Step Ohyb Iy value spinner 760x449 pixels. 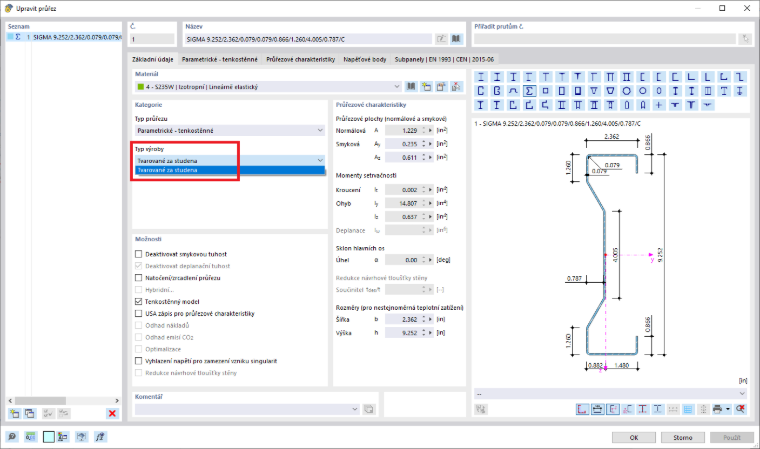click(x=424, y=204)
